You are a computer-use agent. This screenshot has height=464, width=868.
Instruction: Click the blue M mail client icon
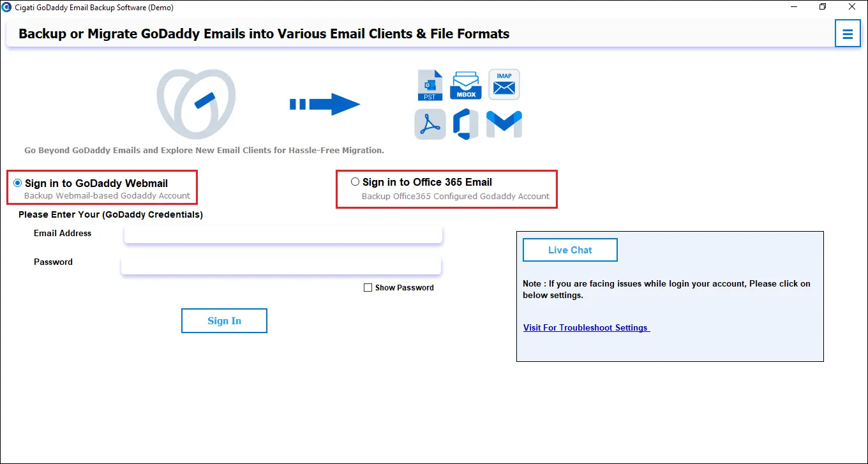pos(504,124)
